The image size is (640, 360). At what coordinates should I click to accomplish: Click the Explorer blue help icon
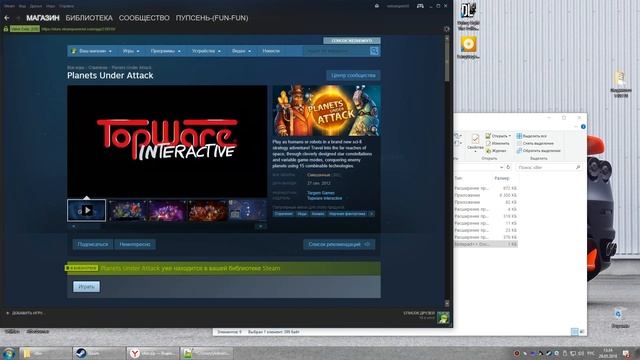pos(583,127)
